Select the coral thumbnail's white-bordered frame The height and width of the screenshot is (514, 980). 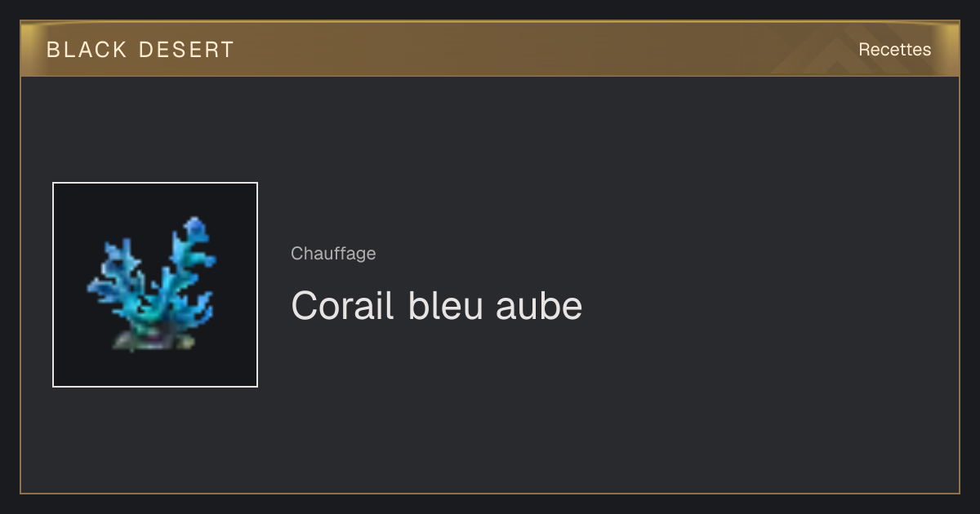click(155, 285)
